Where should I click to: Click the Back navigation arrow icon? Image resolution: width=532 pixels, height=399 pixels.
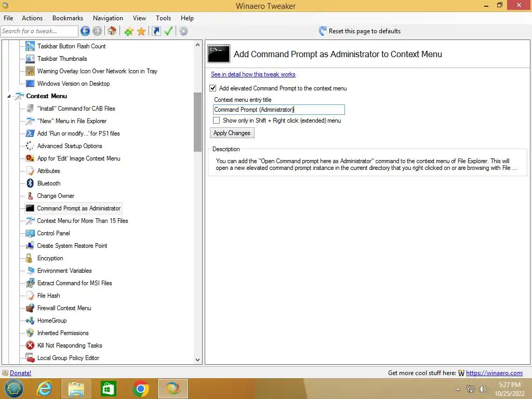[85, 31]
